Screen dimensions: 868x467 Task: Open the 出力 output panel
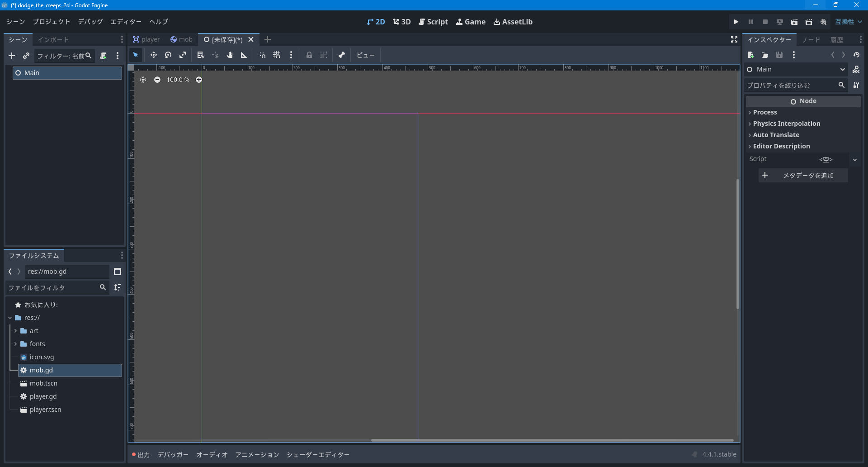[141, 455]
